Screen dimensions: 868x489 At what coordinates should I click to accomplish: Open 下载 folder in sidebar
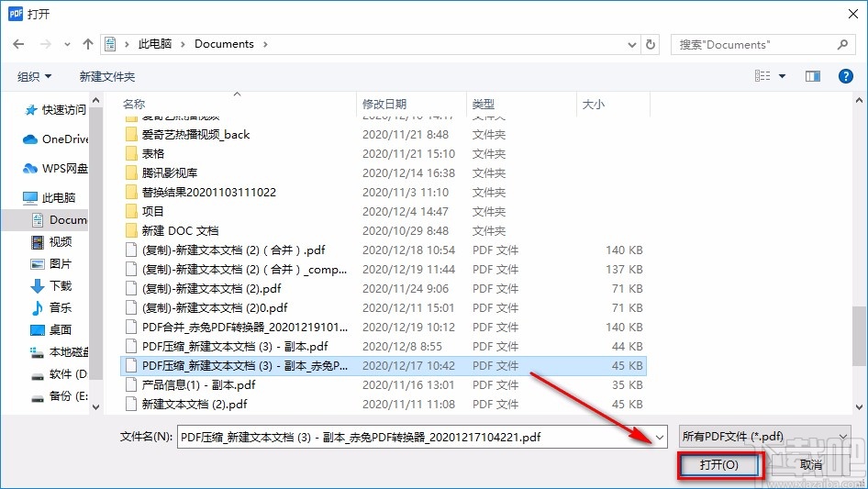click(x=51, y=285)
